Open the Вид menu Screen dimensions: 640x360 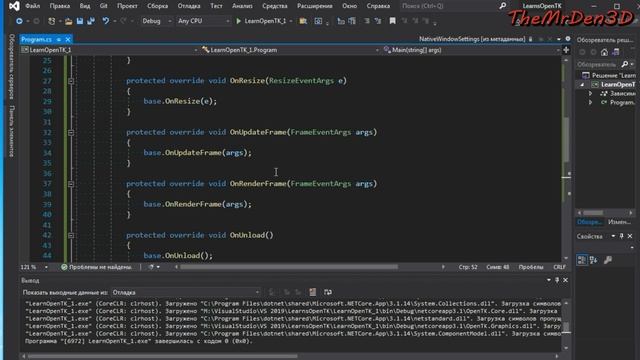click(x=84, y=6)
